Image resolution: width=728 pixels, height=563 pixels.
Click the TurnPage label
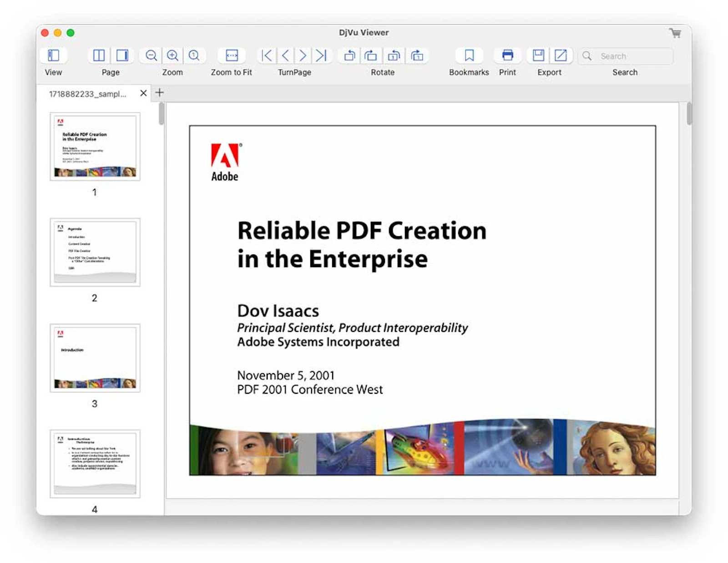[294, 72]
